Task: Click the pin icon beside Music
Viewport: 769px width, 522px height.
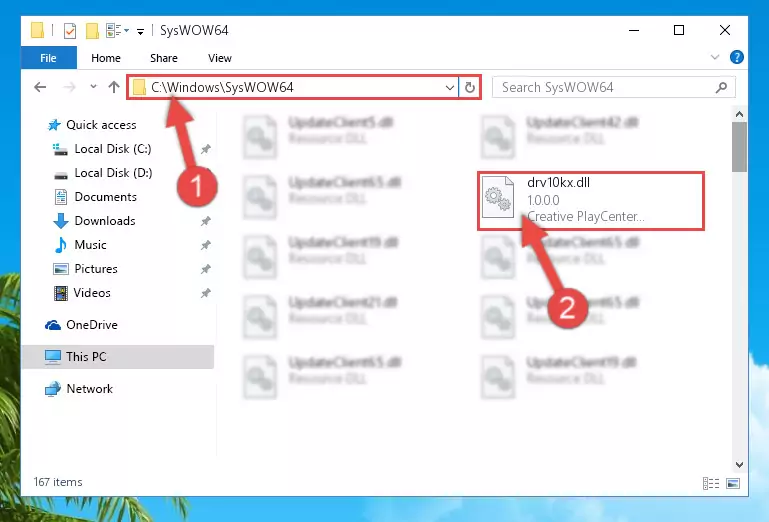Action: point(205,245)
